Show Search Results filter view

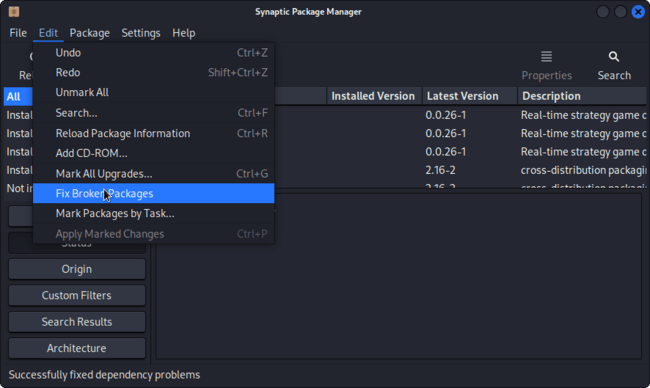77,322
